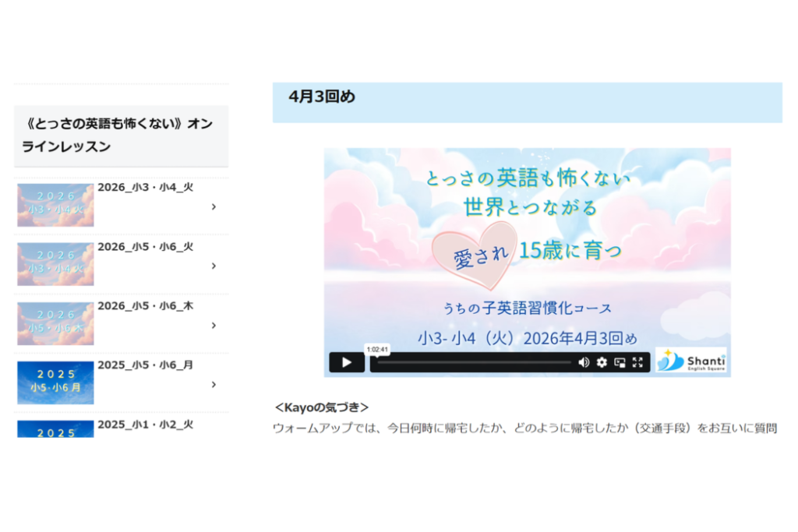Open video settings gear icon

pyautogui.click(x=602, y=362)
